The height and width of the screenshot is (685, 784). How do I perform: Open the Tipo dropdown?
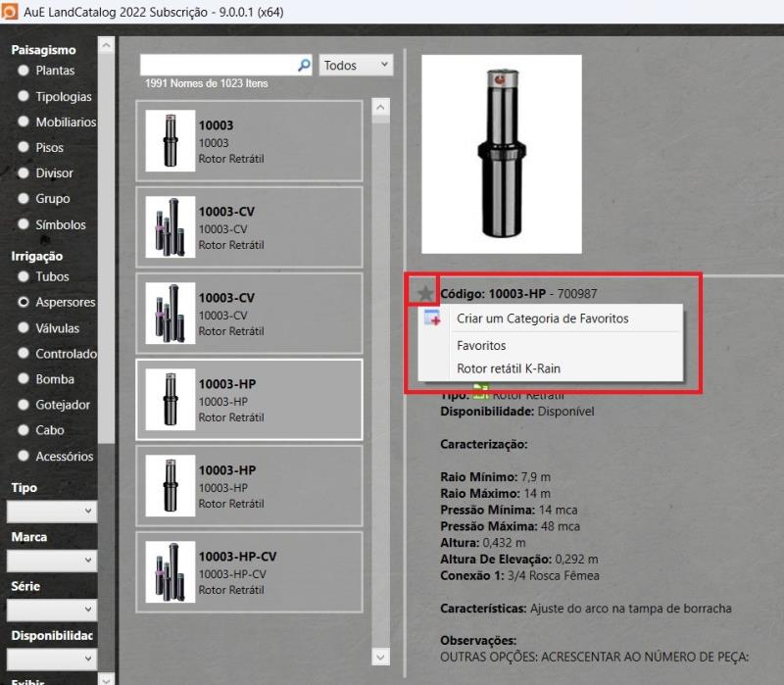tap(52, 511)
